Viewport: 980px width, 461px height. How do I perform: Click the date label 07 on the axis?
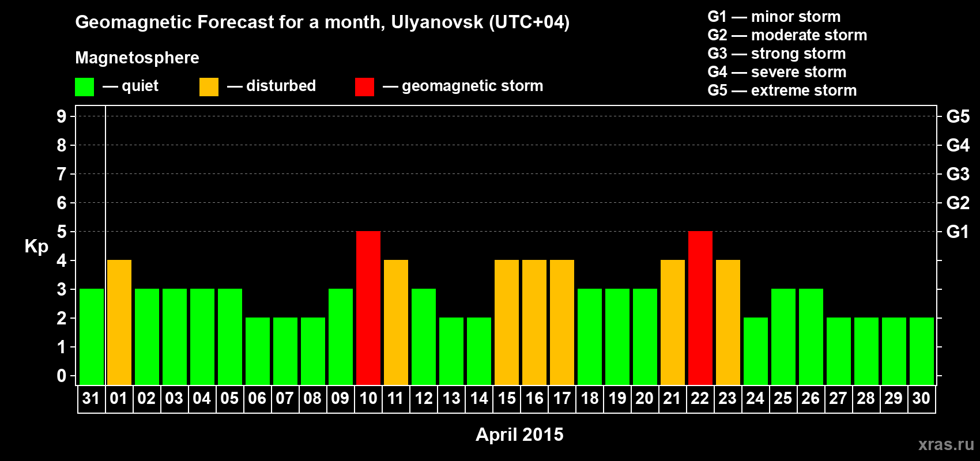tap(285, 398)
